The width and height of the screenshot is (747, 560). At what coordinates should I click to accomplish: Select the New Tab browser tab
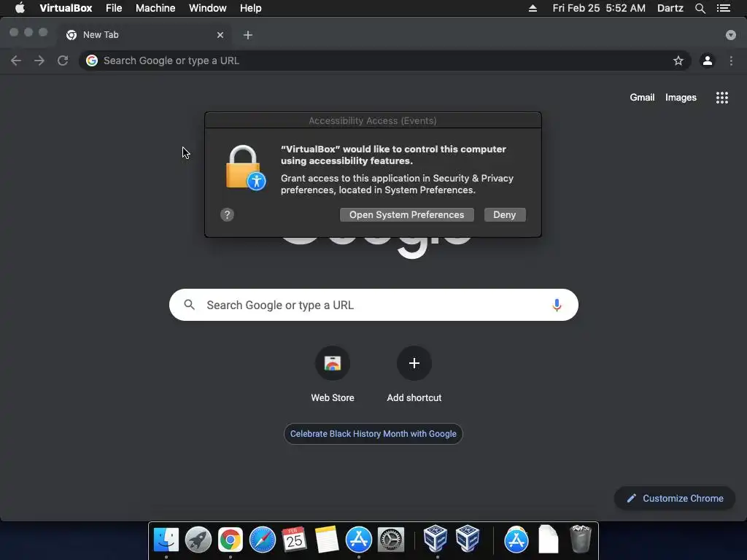(x=145, y=35)
